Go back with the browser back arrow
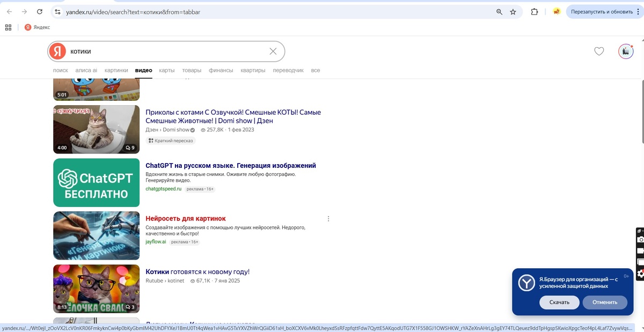Viewport: 644px width, 332px height. 10,12
